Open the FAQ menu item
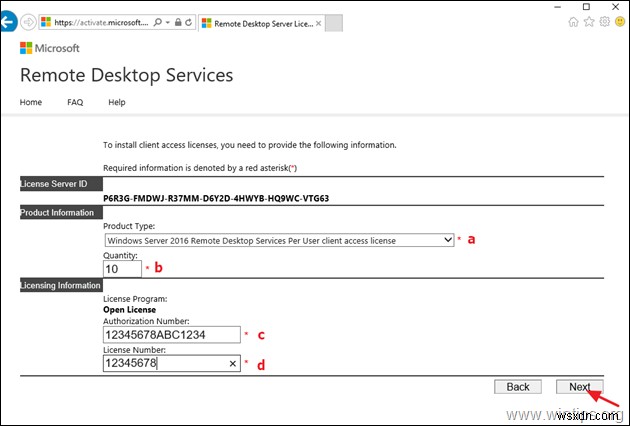Screen dimensions: 630x426 (x=75, y=102)
